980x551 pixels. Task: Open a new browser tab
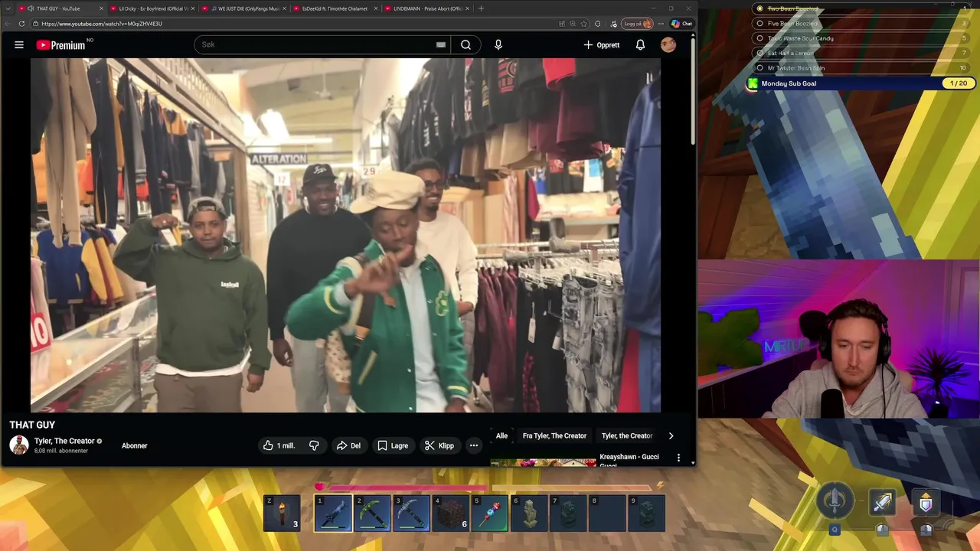tap(481, 8)
